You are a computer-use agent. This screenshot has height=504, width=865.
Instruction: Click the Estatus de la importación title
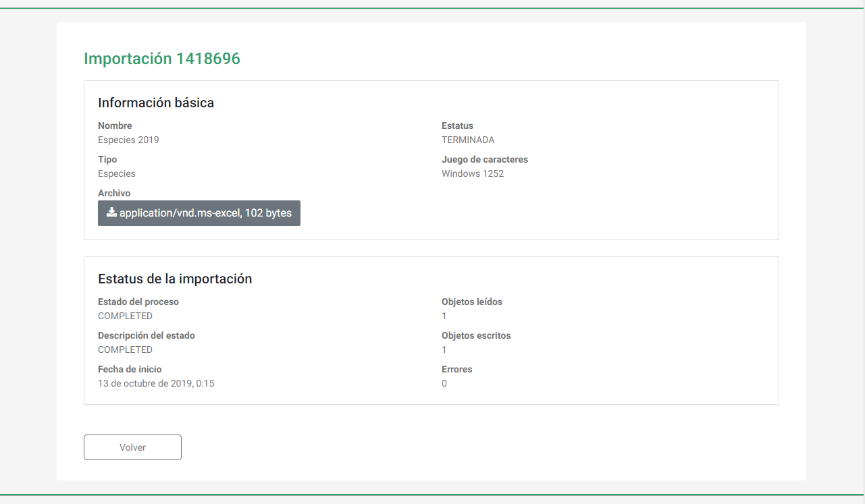click(x=175, y=279)
